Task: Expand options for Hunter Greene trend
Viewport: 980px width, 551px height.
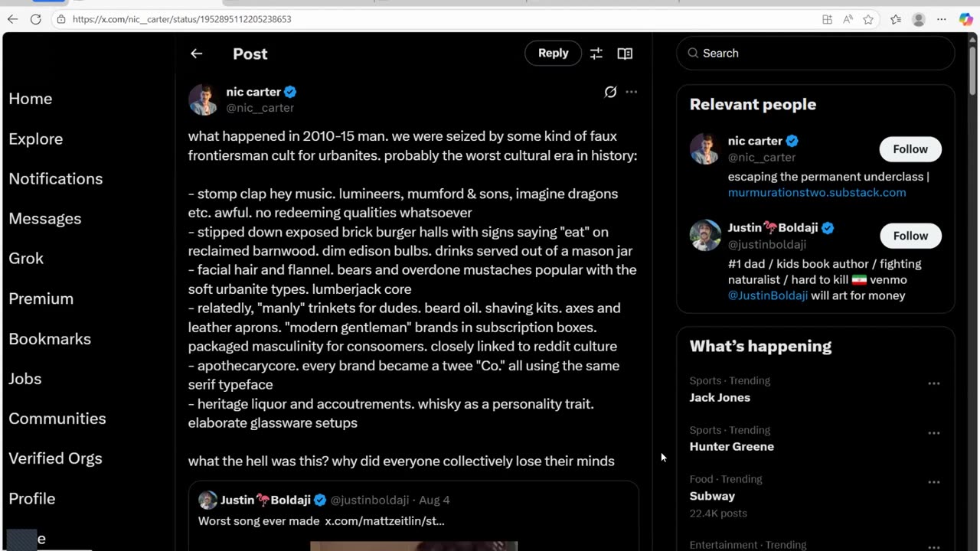Action: (x=933, y=433)
